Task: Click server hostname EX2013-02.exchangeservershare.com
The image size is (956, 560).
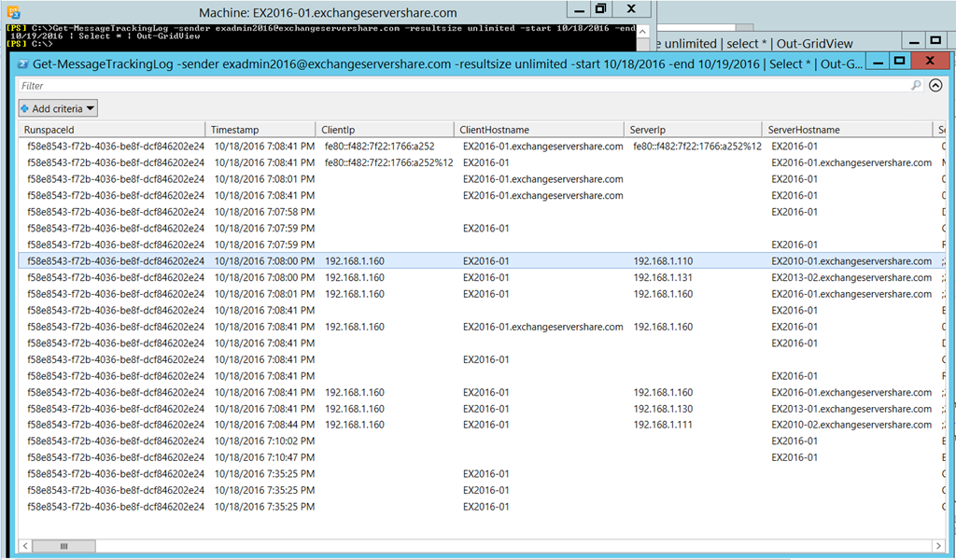Action: 851,277
